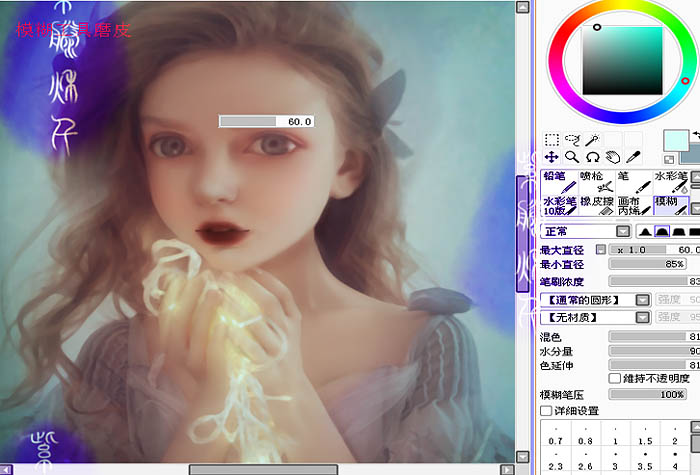The height and width of the screenshot is (475, 700).
Task: Select the rotate canvas tool
Action: click(x=593, y=157)
